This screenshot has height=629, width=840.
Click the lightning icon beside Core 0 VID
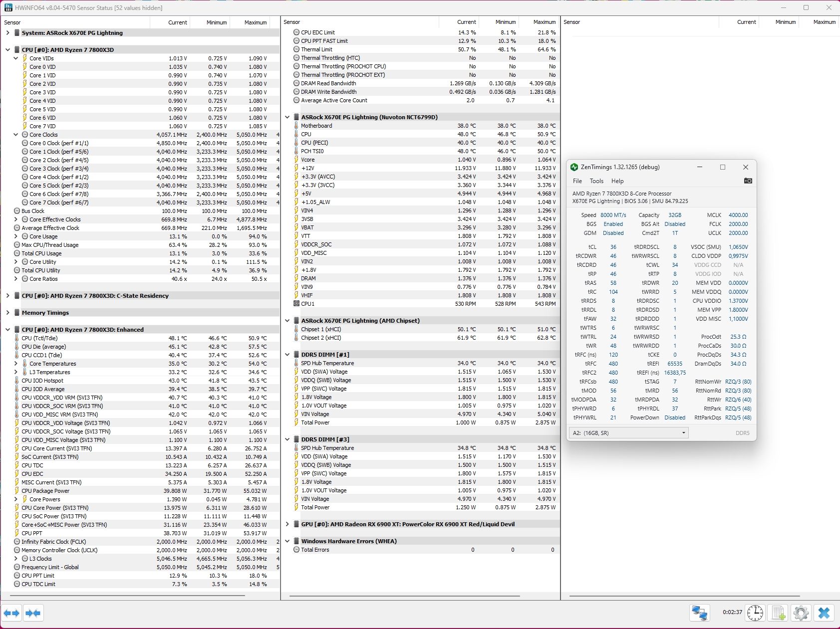pos(25,67)
